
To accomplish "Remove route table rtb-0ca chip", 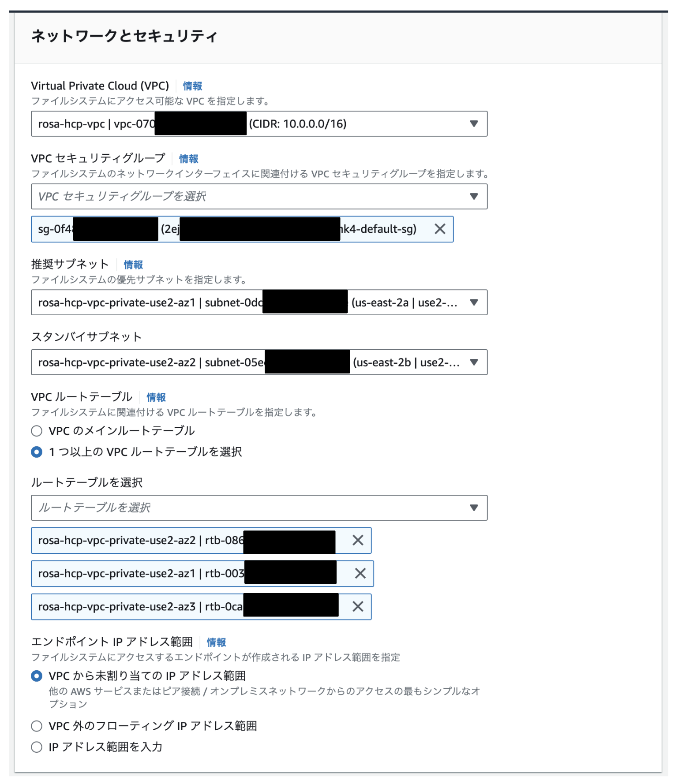I will (358, 606).
